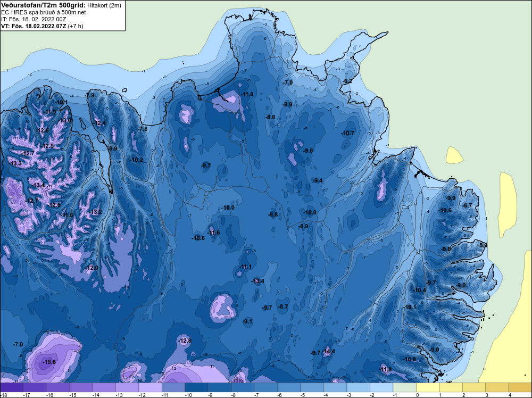The image size is (532, 398).
Task: Pick the -13.3 temperature label
Action: pos(15,163)
